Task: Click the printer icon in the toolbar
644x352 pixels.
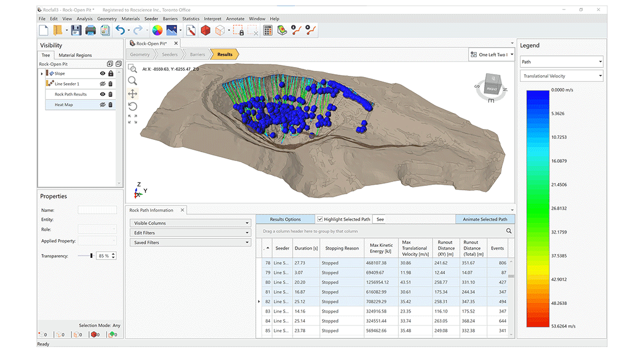Action: [90, 30]
